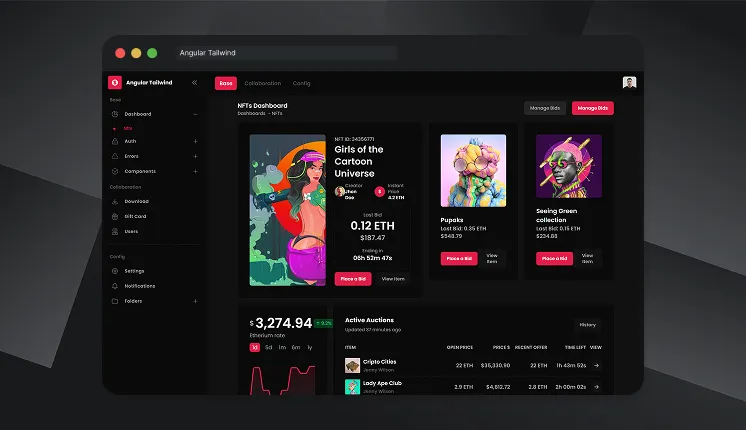Collapse the Dashboard sidebar menu
This screenshot has width=746, height=430.
(195, 114)
